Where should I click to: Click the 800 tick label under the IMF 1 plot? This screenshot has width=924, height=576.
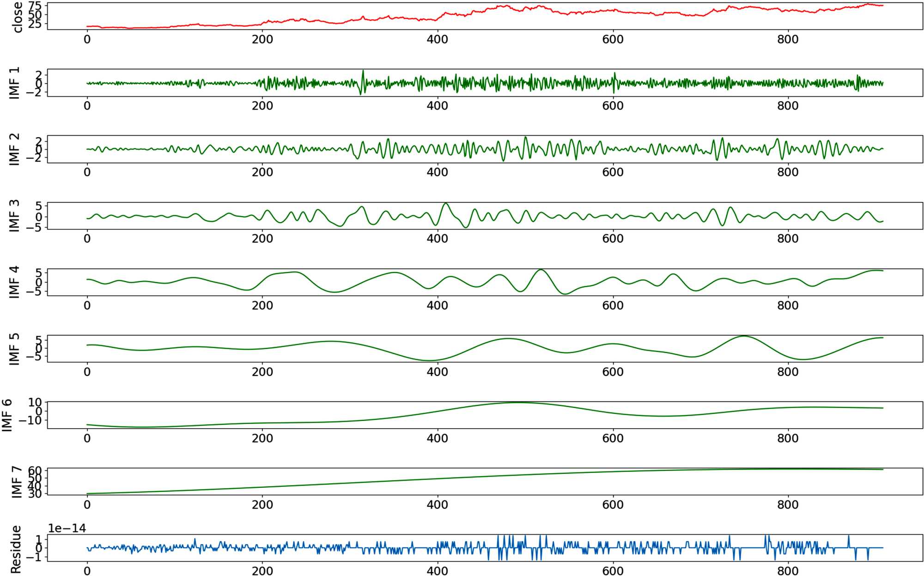(787, 106)
